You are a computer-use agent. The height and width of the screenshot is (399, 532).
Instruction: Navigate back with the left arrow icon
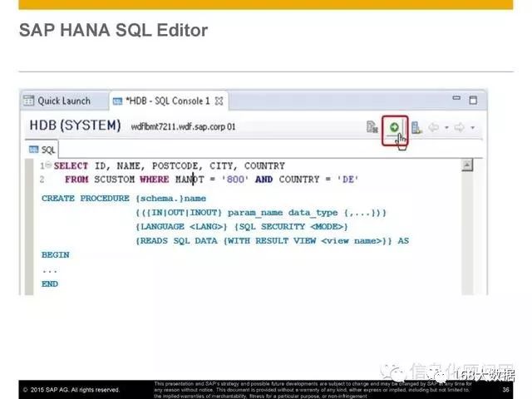coord(434,127)
